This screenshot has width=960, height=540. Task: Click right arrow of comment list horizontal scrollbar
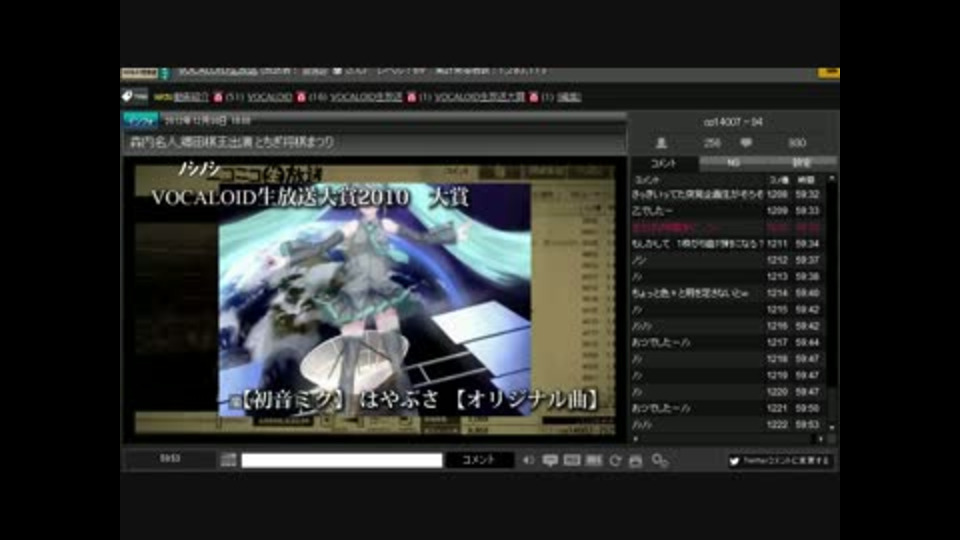click(x=820, y=438)
